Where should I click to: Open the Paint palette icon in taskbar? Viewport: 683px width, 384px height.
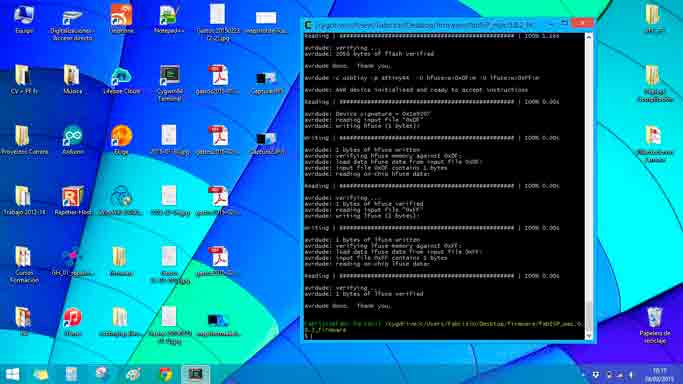pos(133,374)
